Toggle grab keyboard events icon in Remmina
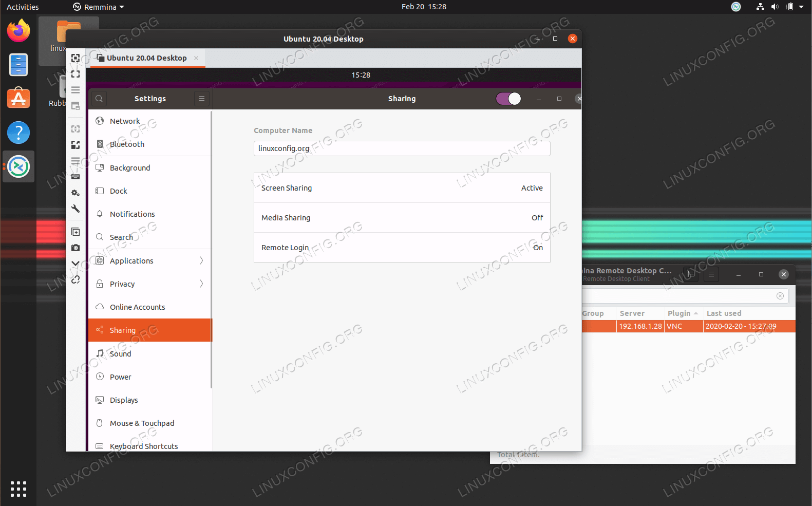 [x=75, y=177]
